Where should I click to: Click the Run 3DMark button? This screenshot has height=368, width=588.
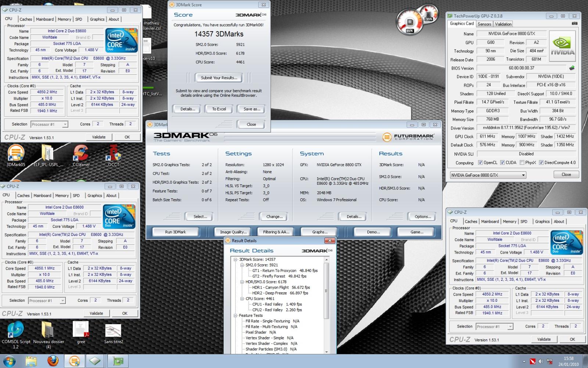(x=175, y=232)
